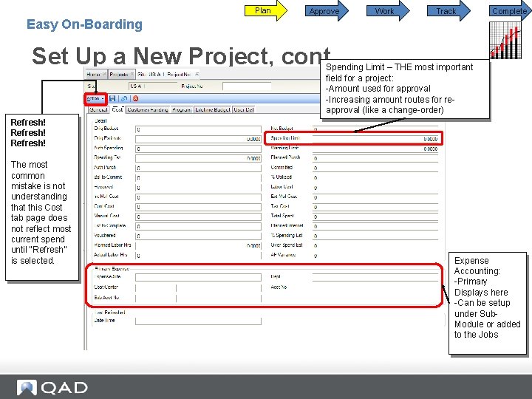Open the General tab

[x=99, y=109]
